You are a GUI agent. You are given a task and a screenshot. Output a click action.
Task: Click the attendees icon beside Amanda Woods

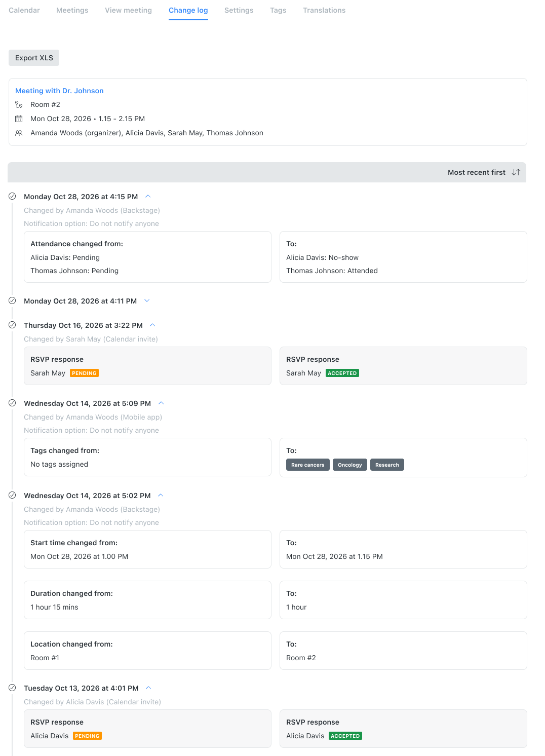pyautogui.click(x=19, y=133)
